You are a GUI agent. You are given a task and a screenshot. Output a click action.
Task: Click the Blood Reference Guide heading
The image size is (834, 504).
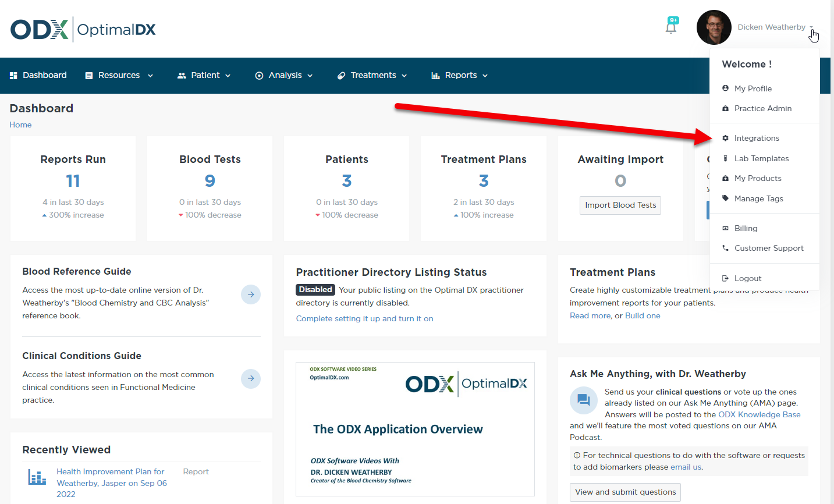click(77, 271)
